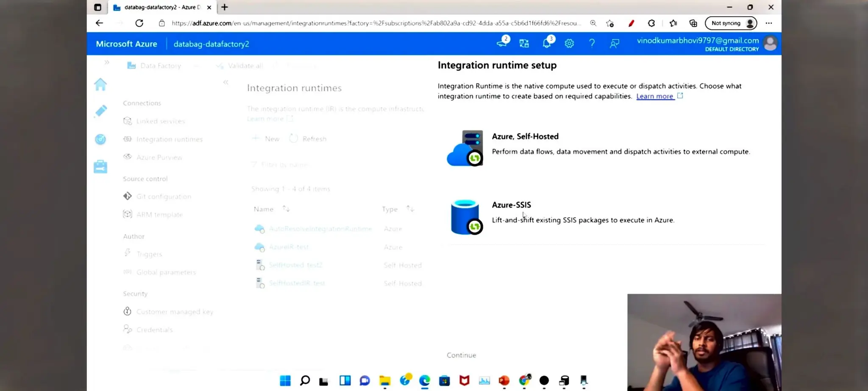Open the SelfHostedIR-test entry

(x=297, y=283)
